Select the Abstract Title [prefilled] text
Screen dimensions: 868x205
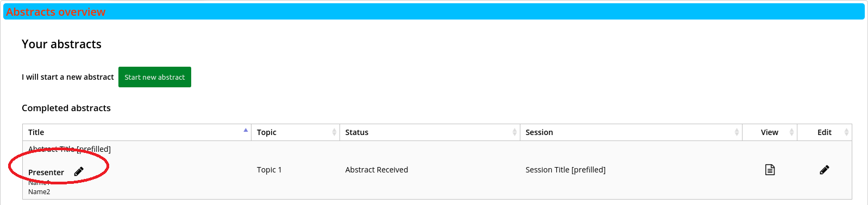click(70, 149)
